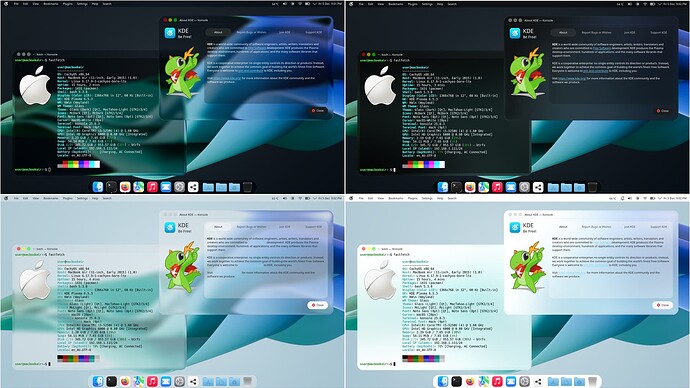
Task: Open Finder in the top-left screenshot's dock
Action: (x=98, y=187)
